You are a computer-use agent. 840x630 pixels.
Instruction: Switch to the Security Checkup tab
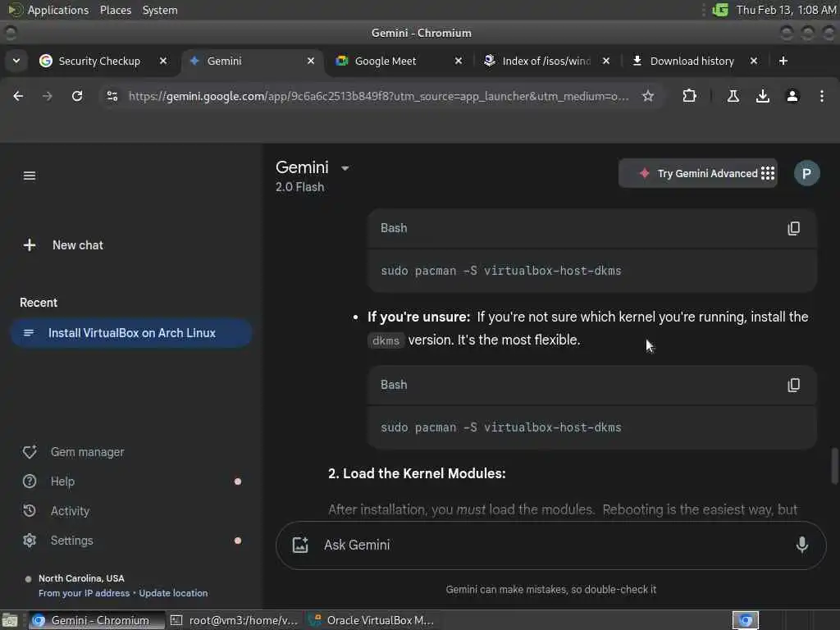click(x=99, y=61)
